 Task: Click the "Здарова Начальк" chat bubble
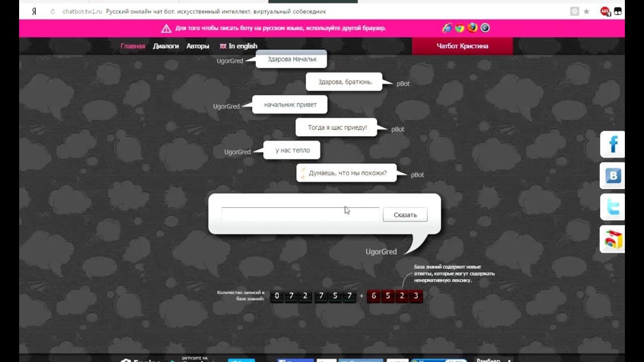coord(292,59)
